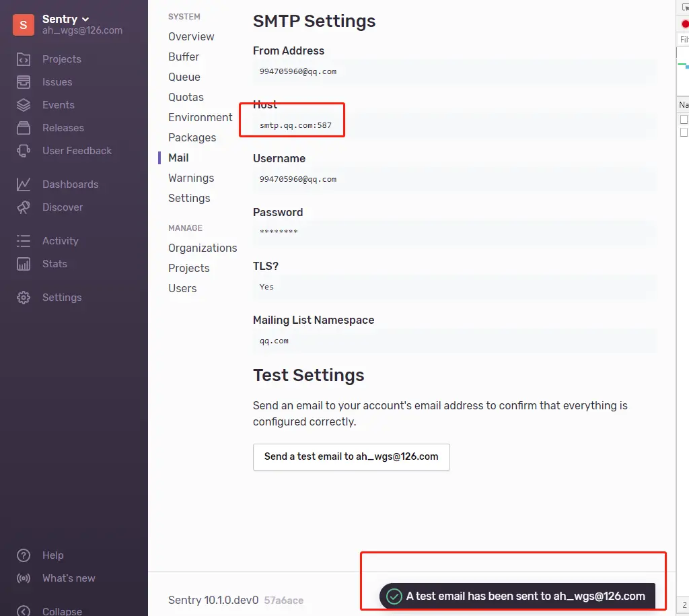Click the Sentry organization avatar icon

(x=24, y=25)
